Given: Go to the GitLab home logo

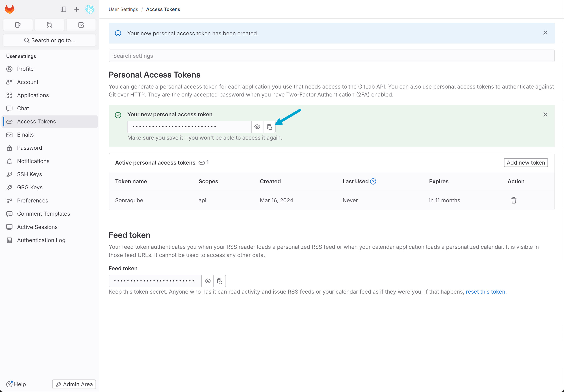Looking at the screenshot, I should [x=10, y=9].
